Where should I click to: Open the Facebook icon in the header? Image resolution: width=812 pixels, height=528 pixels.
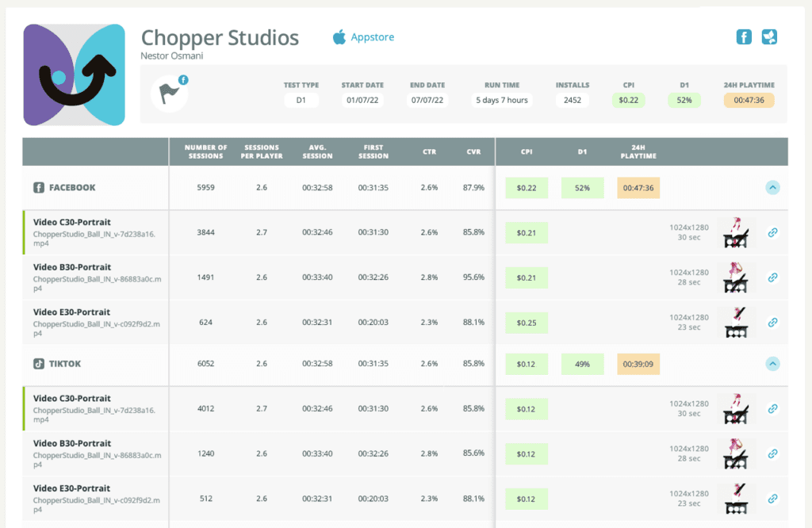click(x=744, y=36)
